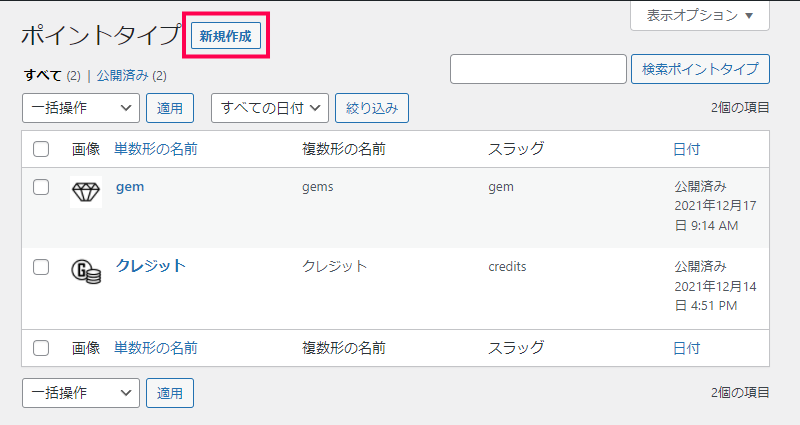
Task: Click the gem diamond image icon
Action: (86, 192)
